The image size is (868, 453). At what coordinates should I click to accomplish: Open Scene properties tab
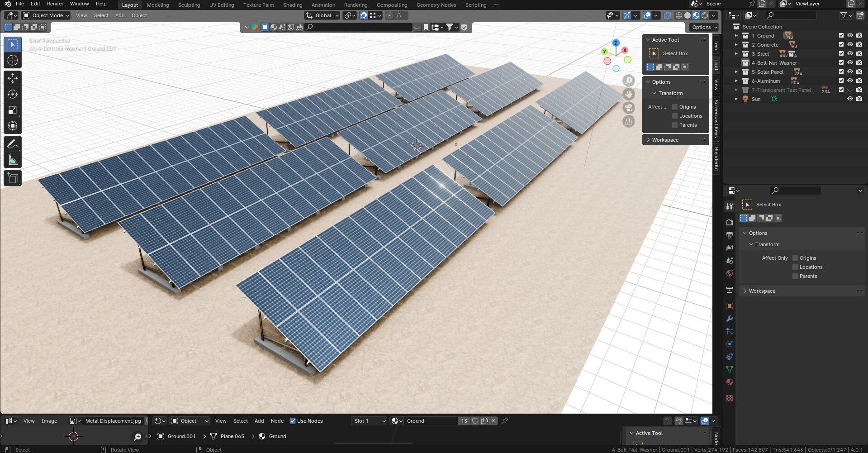(729, 261)
